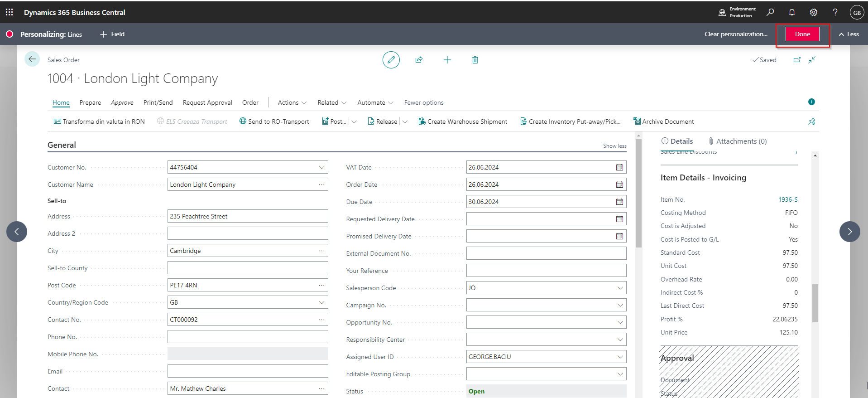The width and height of the screenshot is (868, 398).
Task: Expand Campaign No. dropdown
Action: [x=620, y=305]
